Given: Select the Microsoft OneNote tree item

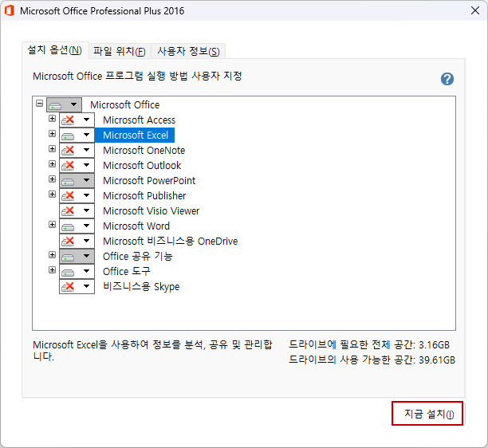Looking at the screenshot, I should click(x=144, y=151).
